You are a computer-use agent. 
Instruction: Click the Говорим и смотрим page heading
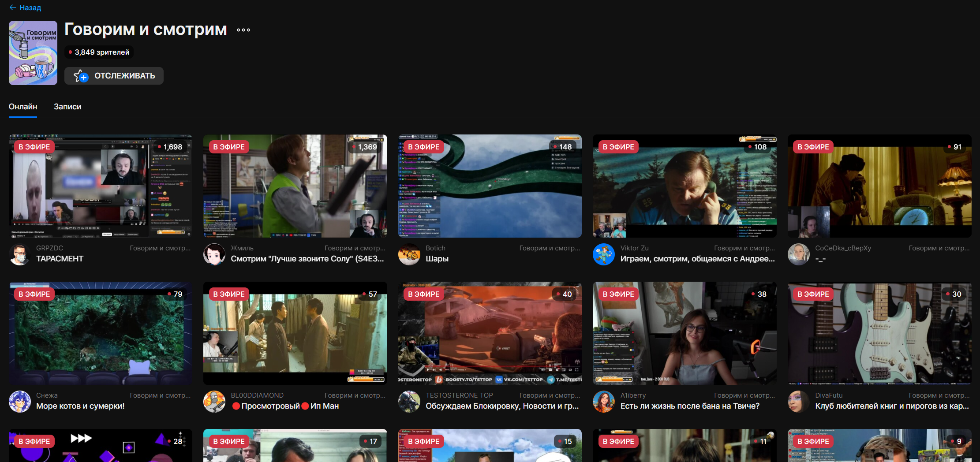point(146,30)
